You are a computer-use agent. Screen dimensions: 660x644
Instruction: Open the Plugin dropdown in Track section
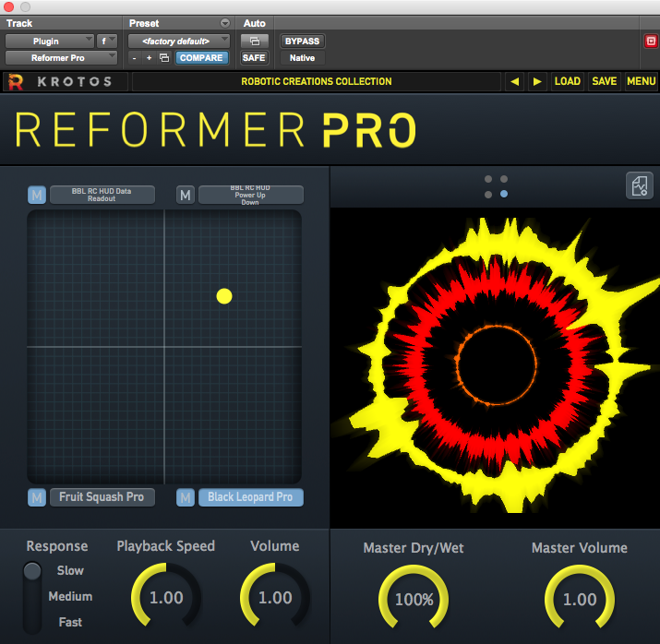coord(49,42)
